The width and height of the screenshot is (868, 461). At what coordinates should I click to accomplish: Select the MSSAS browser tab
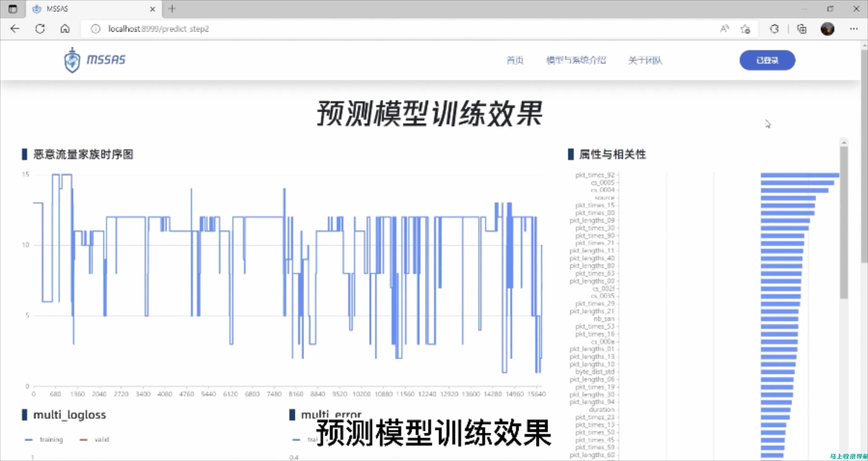[x=94, y=9]
